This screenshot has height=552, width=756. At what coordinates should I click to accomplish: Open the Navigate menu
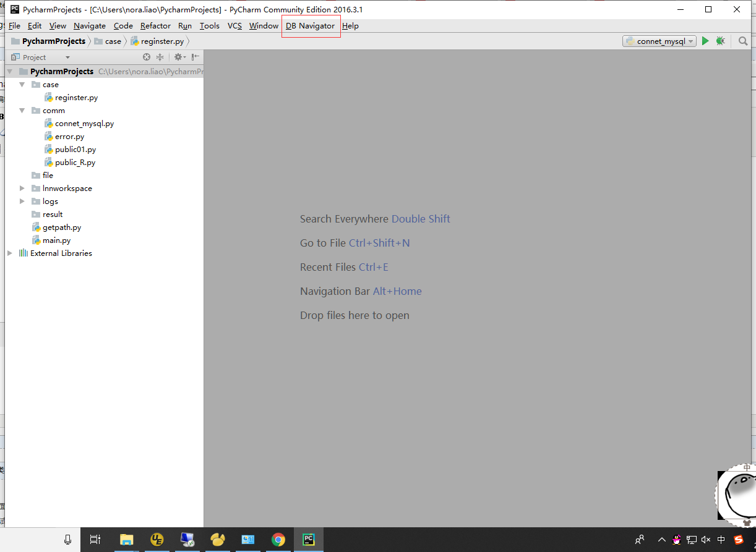[90, 26]
